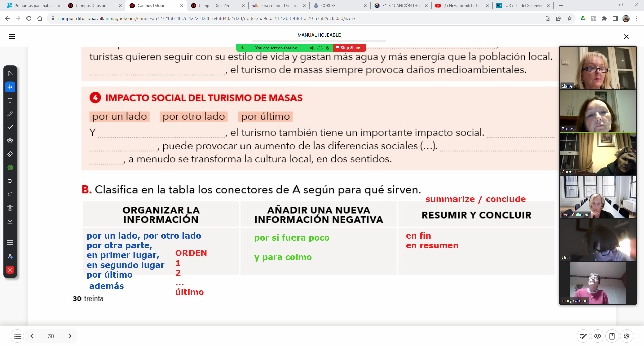644x346 pixels.
Task: Open the code brackets extension
Action: pos(594,18)
